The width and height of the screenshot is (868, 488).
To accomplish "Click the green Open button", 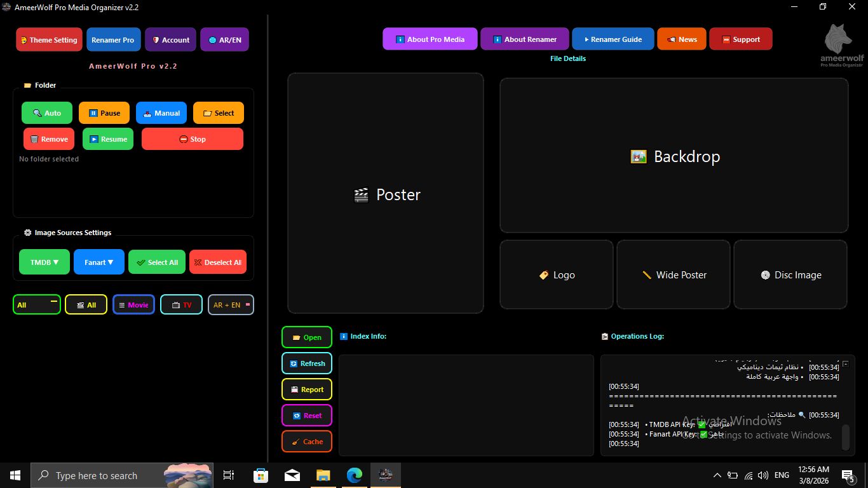I will [307, 337].
